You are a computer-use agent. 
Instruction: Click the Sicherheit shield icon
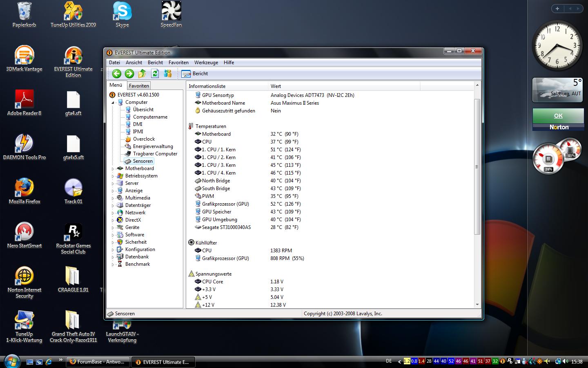click(120, 242)
